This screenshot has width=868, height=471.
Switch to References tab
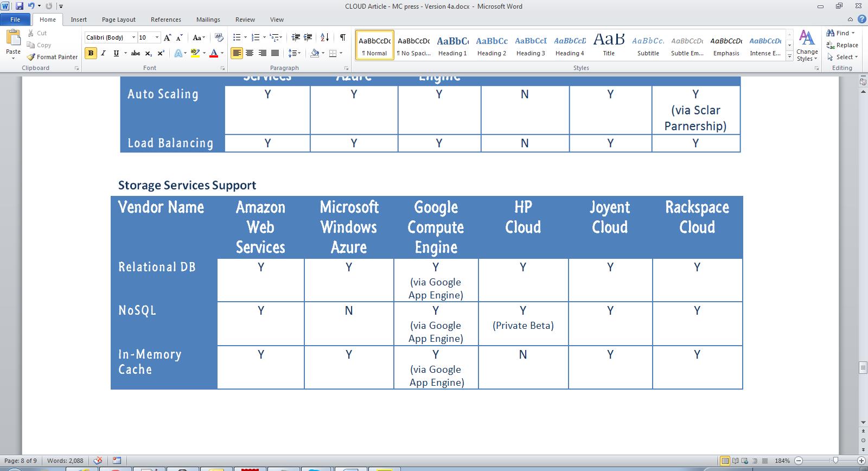166,20
